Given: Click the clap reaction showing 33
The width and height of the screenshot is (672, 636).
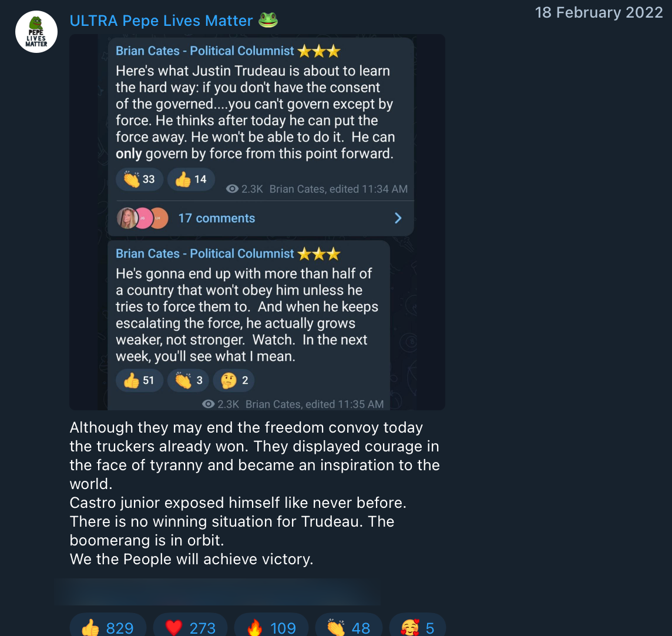Looking at the screenshot, I should point(139,179).
